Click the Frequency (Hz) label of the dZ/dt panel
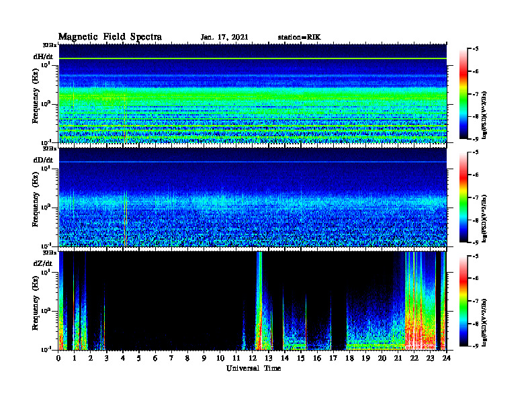The width and height of the screenshot is (532, 411). tap(36, 303)
